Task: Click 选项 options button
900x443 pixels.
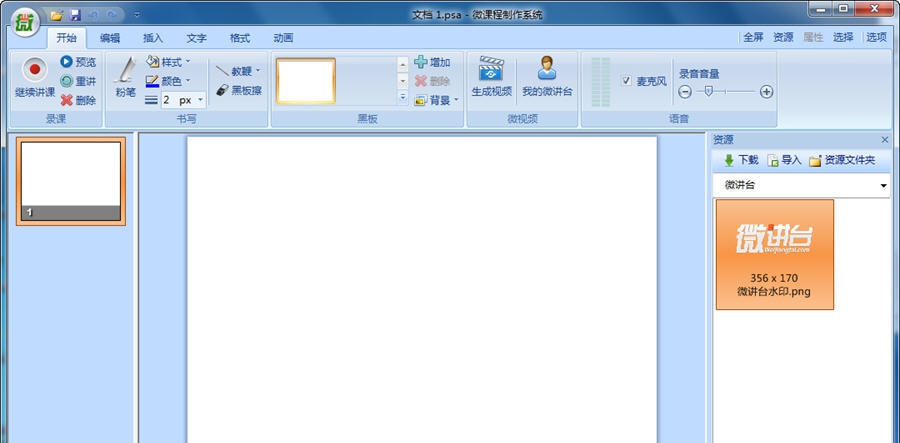Action: pyautogui.click(x=876, y=37)
